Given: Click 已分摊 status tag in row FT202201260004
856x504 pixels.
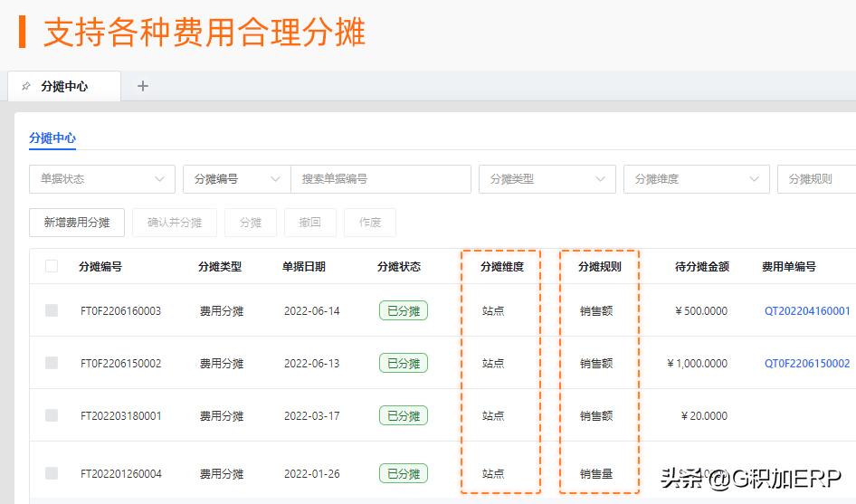Looking at the screenshot, I should pos(404,473).
